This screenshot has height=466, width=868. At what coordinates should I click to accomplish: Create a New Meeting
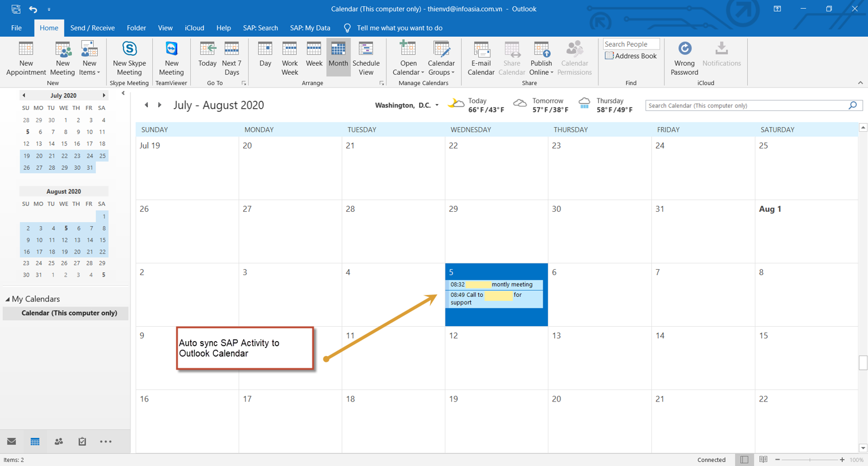pos(63,59)
